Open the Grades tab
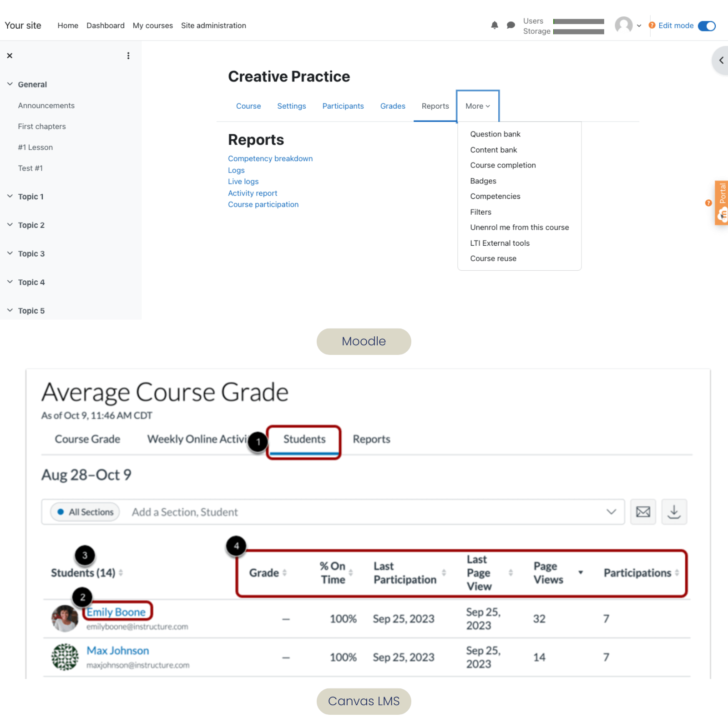 (393, 106)
